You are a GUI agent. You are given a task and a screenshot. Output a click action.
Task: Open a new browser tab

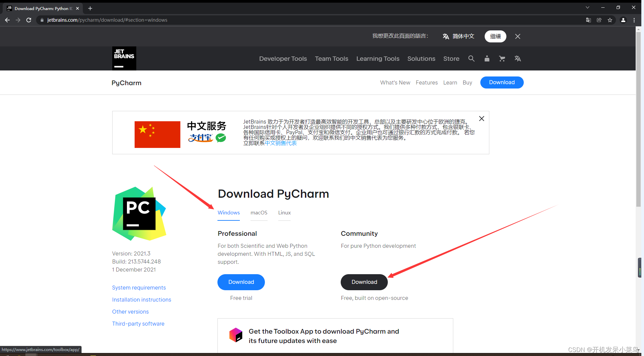tap(90, 8)
